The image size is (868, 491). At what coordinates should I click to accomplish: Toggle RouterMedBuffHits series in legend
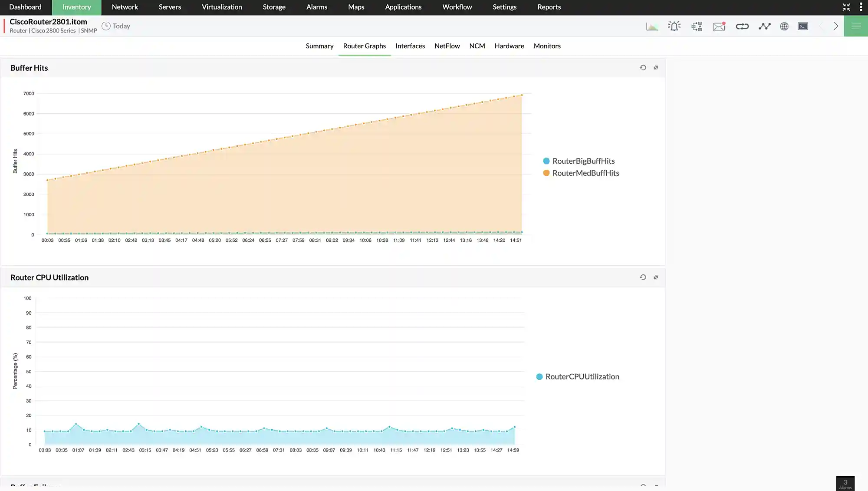point(585,173)
